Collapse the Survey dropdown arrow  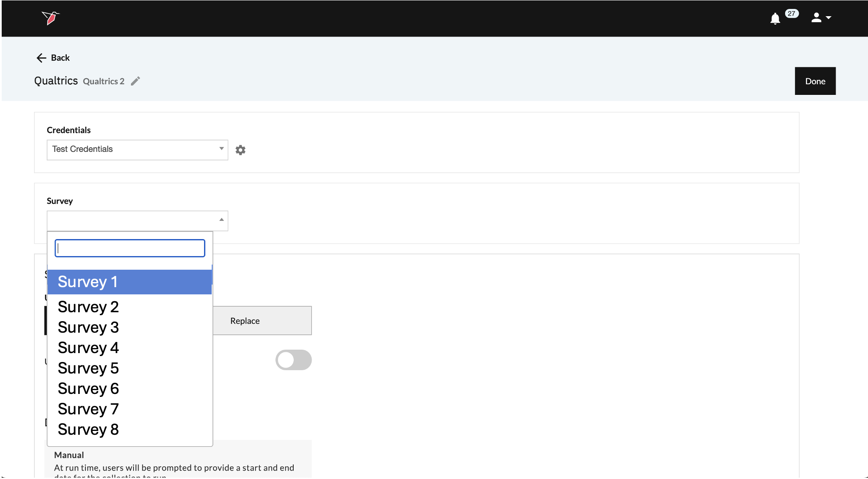221,220
